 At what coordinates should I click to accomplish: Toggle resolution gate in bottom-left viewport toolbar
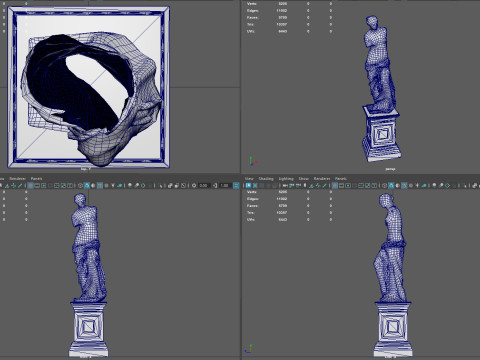[x=44, y=185]
